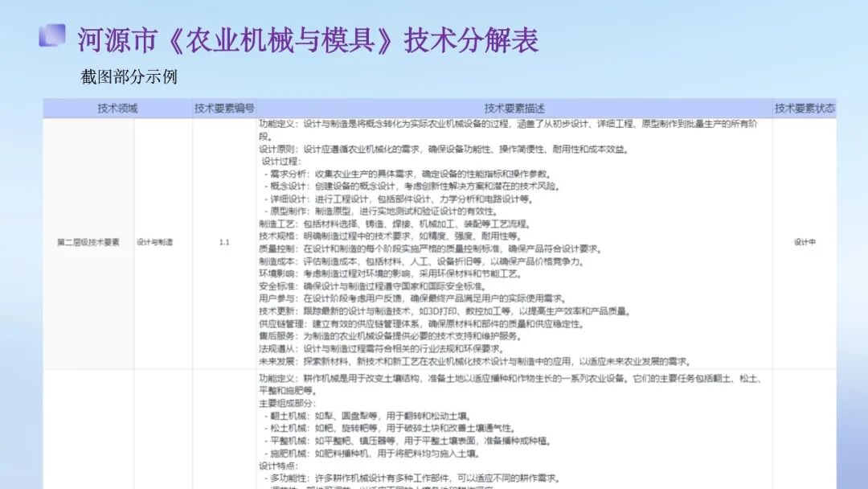Screen dimensions: 868x489
Task: Click the 用户参与 line
Action: [x=413, y=298]
